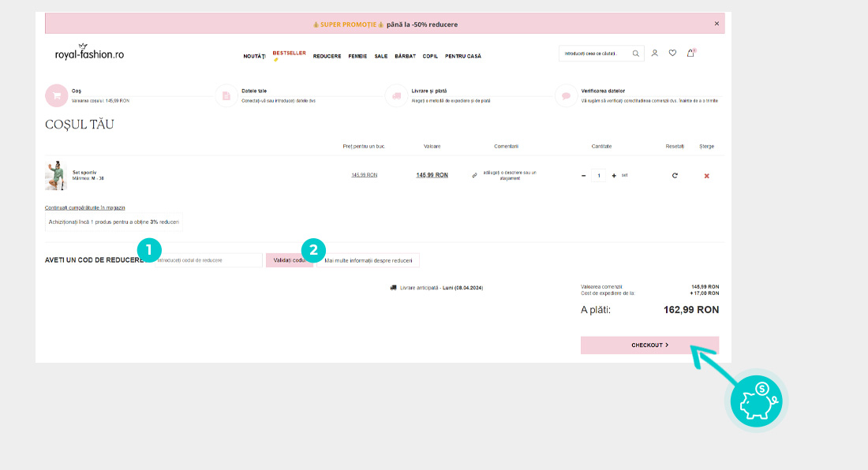Reset quantity with the refresh icon
The height and width of the screenshot is (470, 868).
click(675, 175)
